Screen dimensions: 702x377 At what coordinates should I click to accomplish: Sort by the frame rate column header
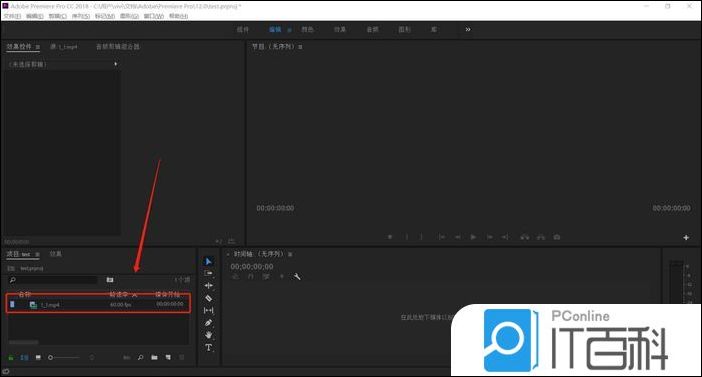tap(119, 295)
